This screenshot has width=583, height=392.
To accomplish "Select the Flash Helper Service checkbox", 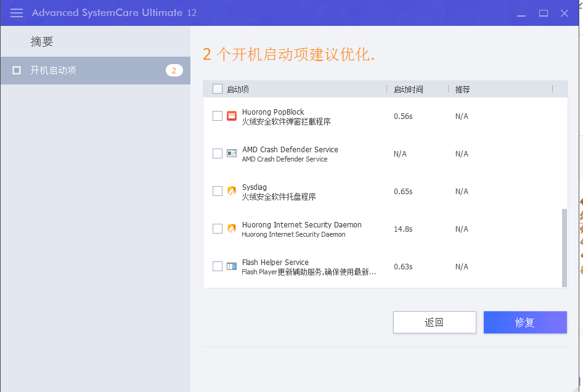I will 217,266.
